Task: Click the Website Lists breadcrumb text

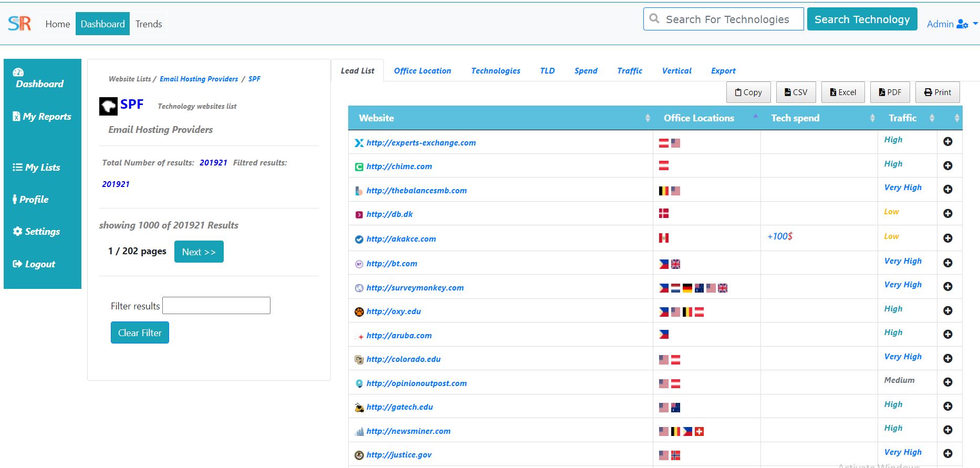Action: [x=130, y=79]
